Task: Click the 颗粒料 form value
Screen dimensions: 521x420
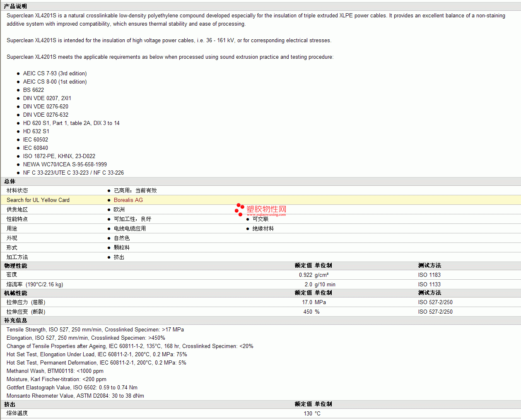Action: pyautogui.click(x=122, y=247)
